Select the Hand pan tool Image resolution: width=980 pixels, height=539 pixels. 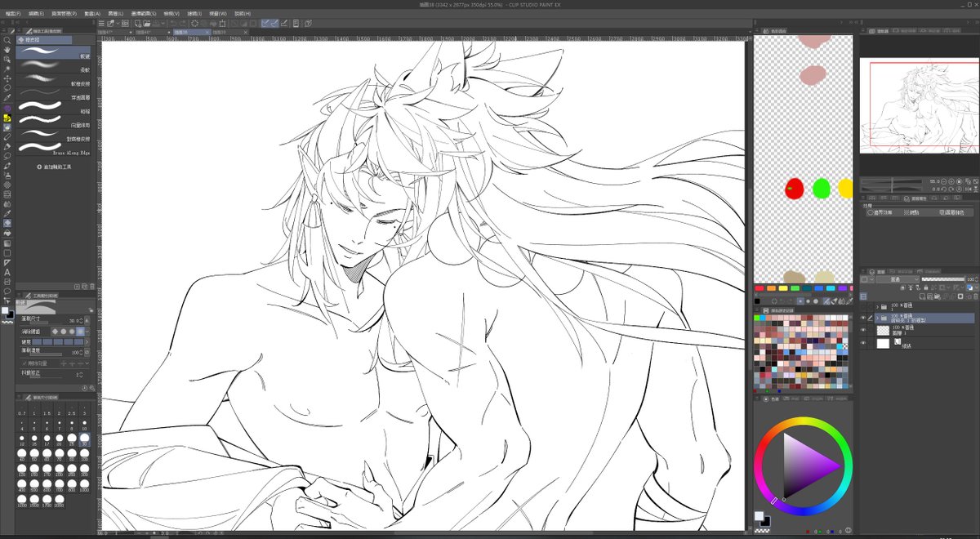coord(7,49)
